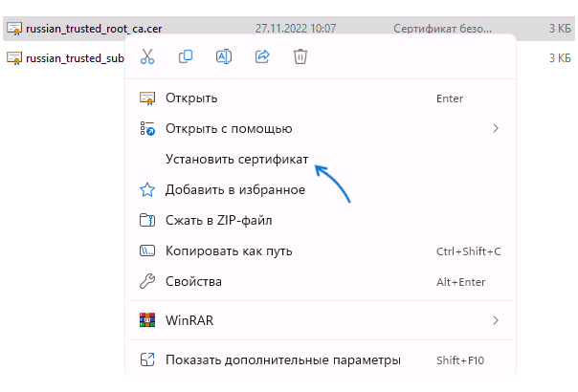This screenshot has width=578, height=392.
Task: Select 'Установить сертификат' menu entry
Action: click(x=320, y=159)
